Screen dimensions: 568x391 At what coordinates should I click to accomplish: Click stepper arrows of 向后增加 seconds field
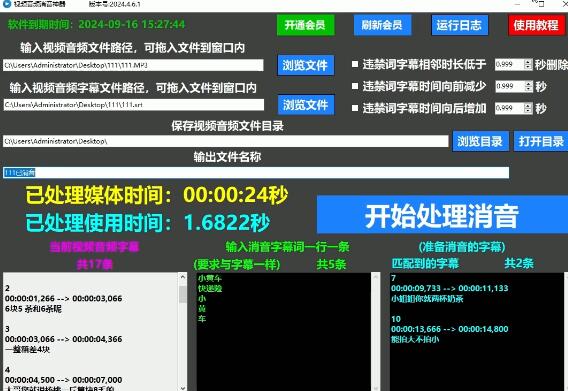[529, 108]
